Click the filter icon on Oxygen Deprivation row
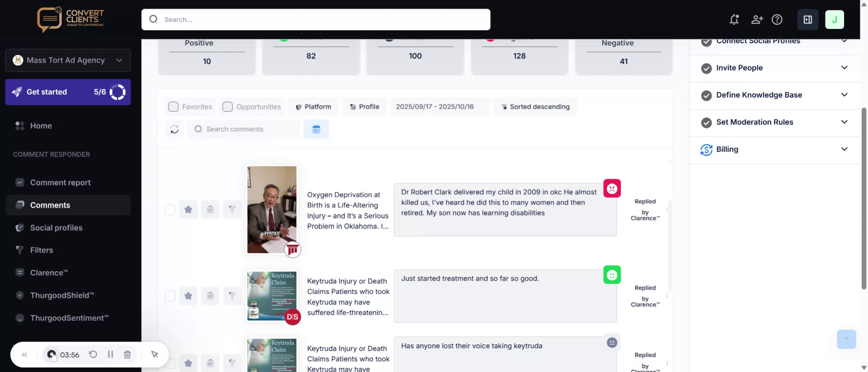Viewport: 868px width, 372px height. click(232, 209)
